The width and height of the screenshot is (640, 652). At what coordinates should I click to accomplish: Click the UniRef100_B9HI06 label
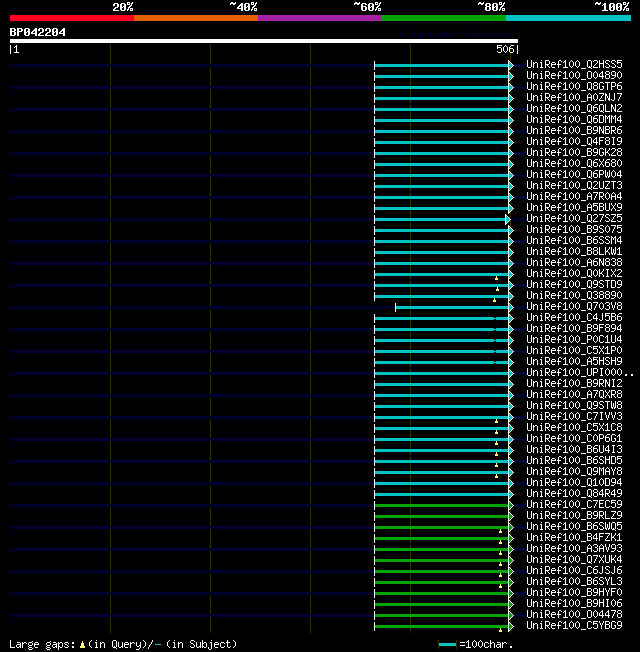coord(574,605)
